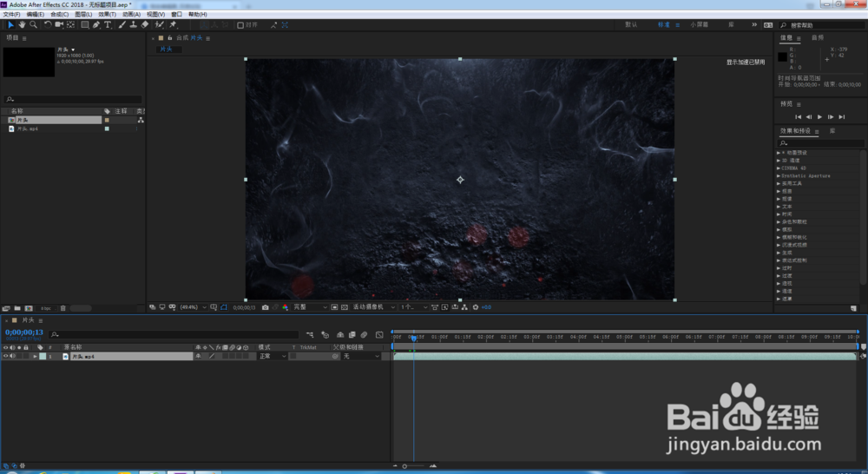Select the Clone Stamp tool
868x474 pixels.
(133, 25)
